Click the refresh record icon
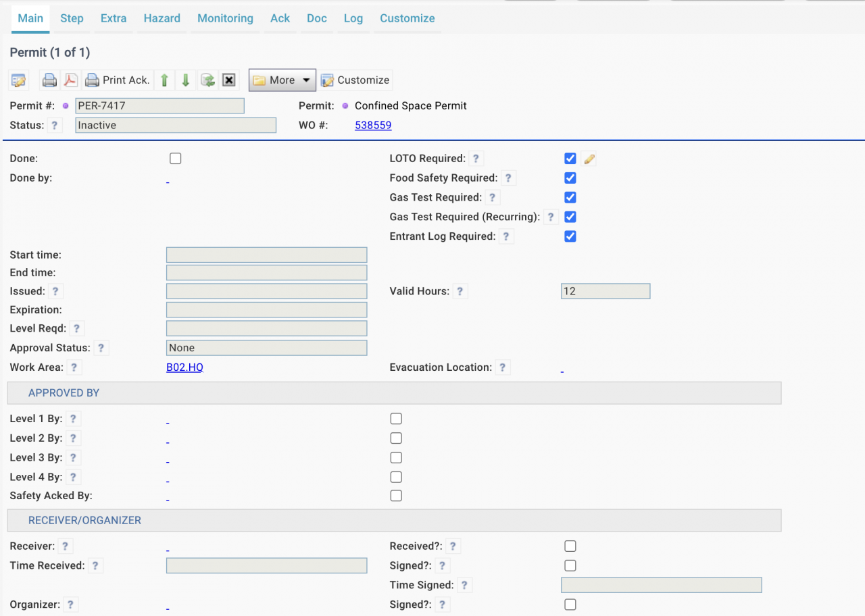The image size is (865, 616). [x=207, y=80]
